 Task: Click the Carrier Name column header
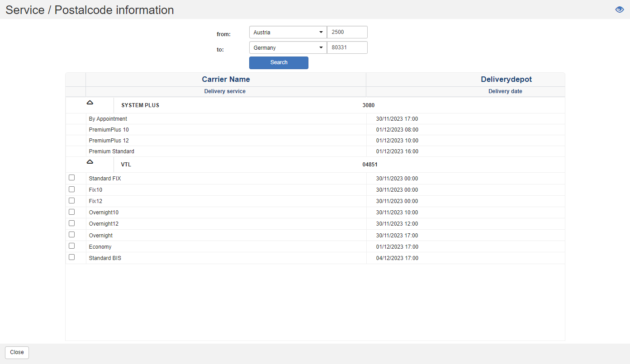tap(226, 80)
